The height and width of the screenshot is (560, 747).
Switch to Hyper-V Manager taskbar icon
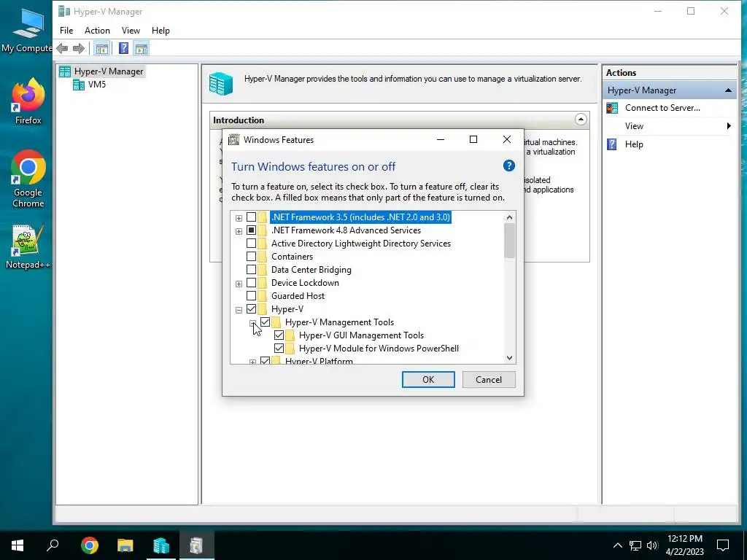pyautogui.click(x=161, y=545)
